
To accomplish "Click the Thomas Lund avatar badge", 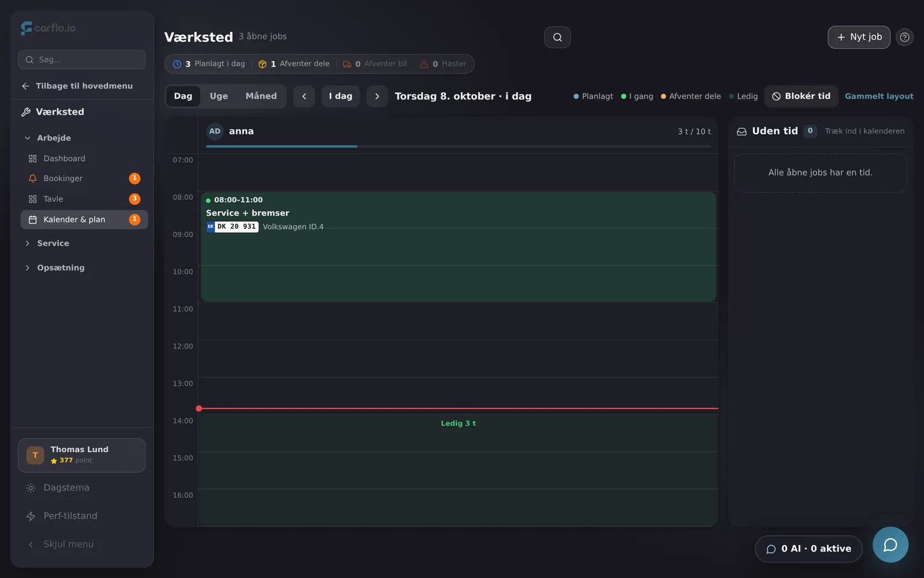I will (35, 455).
